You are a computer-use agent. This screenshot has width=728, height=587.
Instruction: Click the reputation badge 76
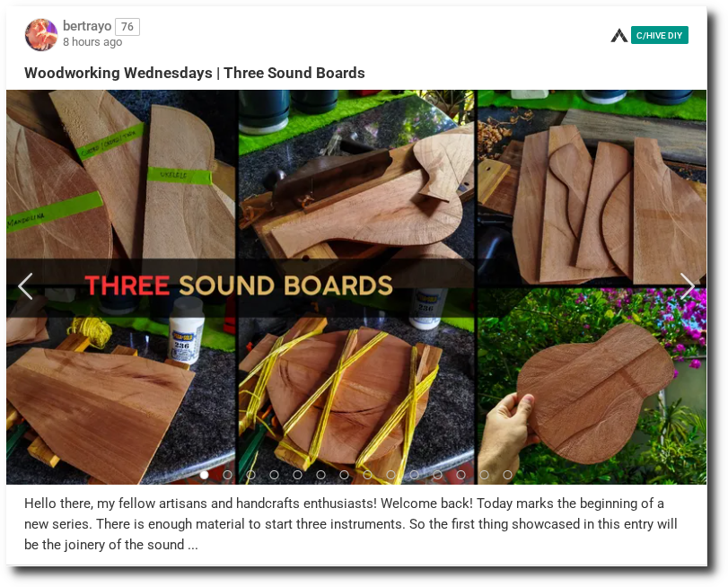(127, 26)
